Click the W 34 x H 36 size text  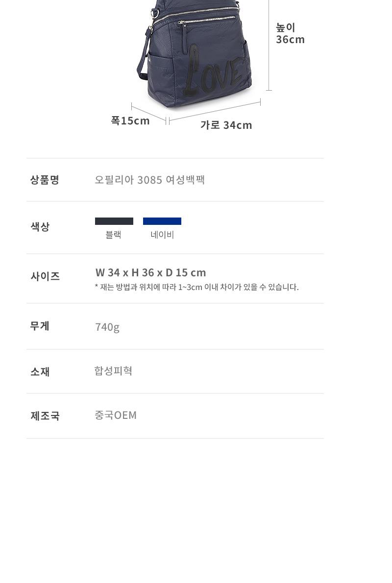click(x=150, y=272)
